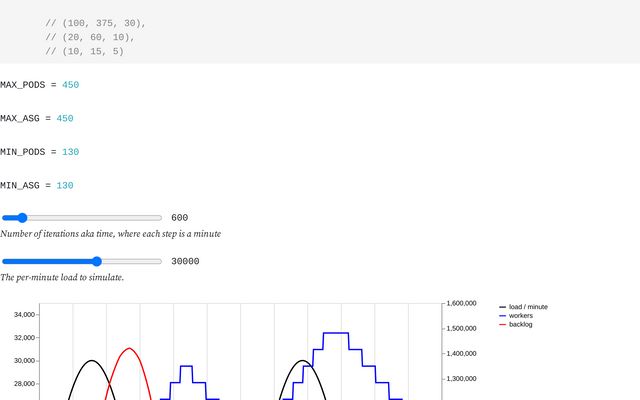The image size is (640, 400).
Task: Click the iterations slider thumb
Action: [22, 217]
